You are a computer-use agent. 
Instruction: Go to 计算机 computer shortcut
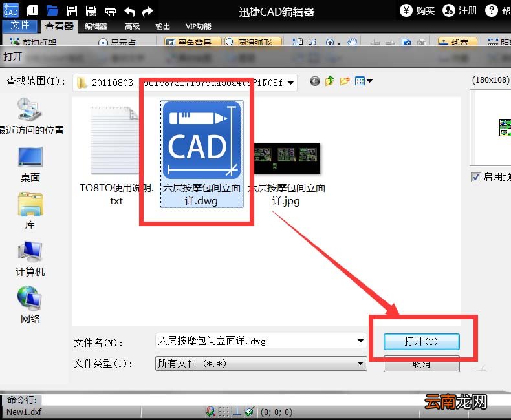coord(30,258)
